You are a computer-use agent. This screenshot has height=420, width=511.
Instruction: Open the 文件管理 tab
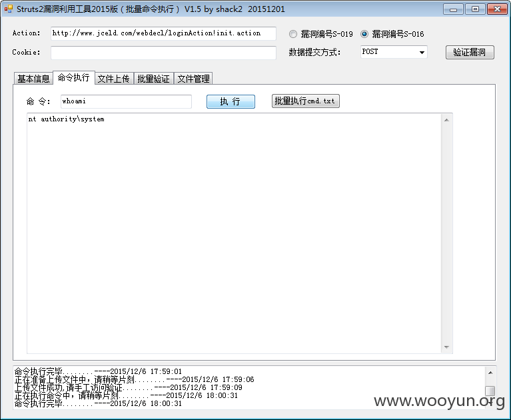pyautogui.click(x=194, y=79)
